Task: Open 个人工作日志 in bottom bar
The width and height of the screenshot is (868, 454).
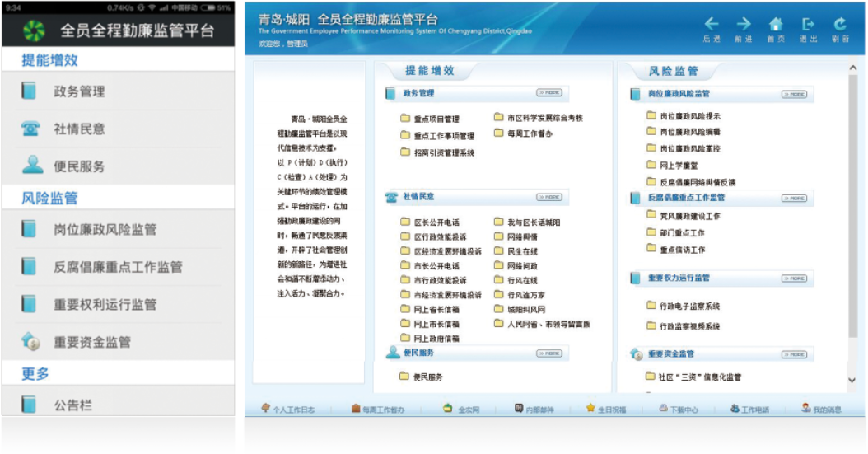Action: coord(288,410)
